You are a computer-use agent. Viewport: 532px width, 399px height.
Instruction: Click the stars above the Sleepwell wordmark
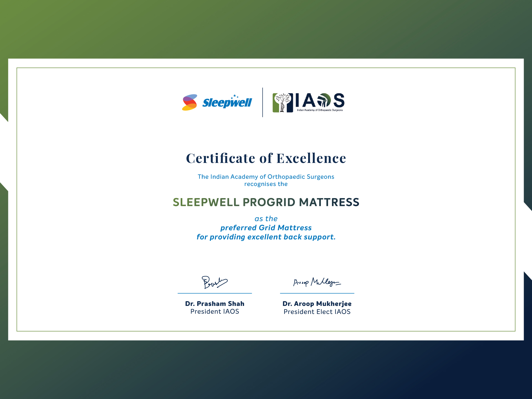click(235, 96)
